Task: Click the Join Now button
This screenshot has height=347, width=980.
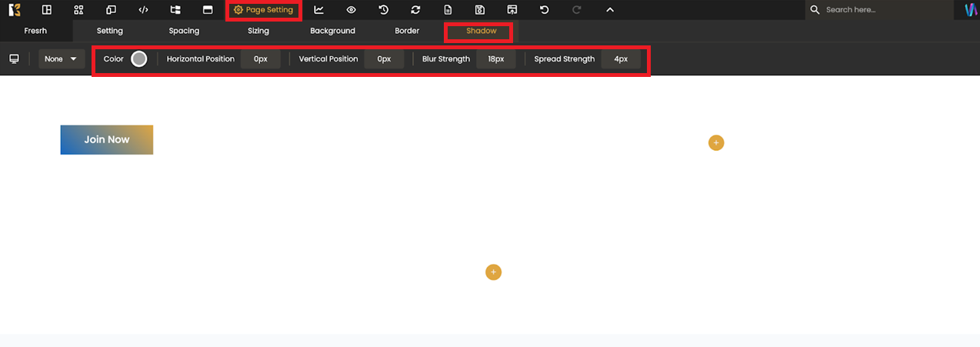Action: [x=107, y=139]
